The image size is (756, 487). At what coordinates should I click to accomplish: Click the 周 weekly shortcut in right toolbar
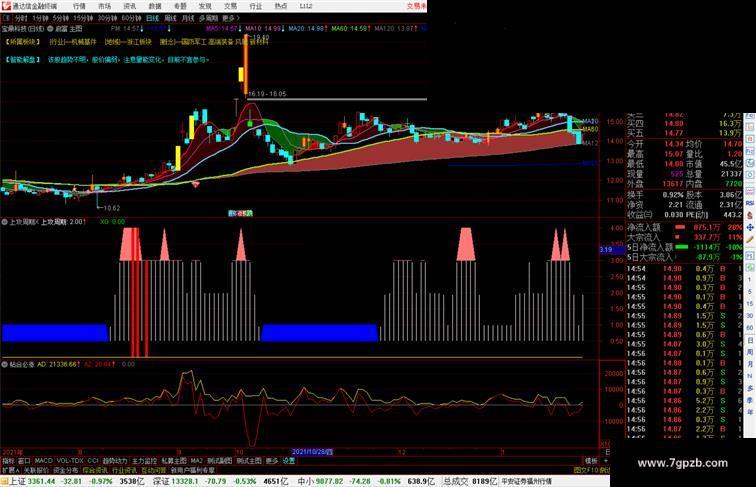pos(750,352)
